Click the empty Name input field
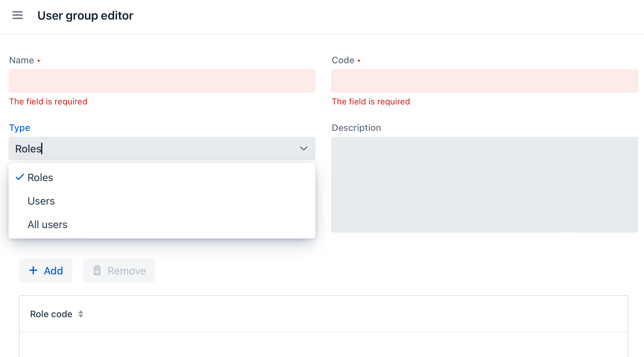The image size is (644, 357). point(162,81)
